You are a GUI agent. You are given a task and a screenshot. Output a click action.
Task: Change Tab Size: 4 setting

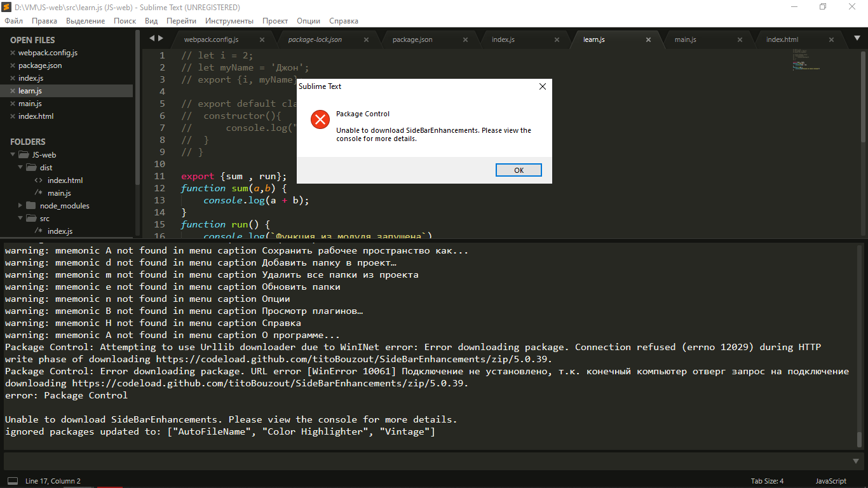tap(767, 481)
